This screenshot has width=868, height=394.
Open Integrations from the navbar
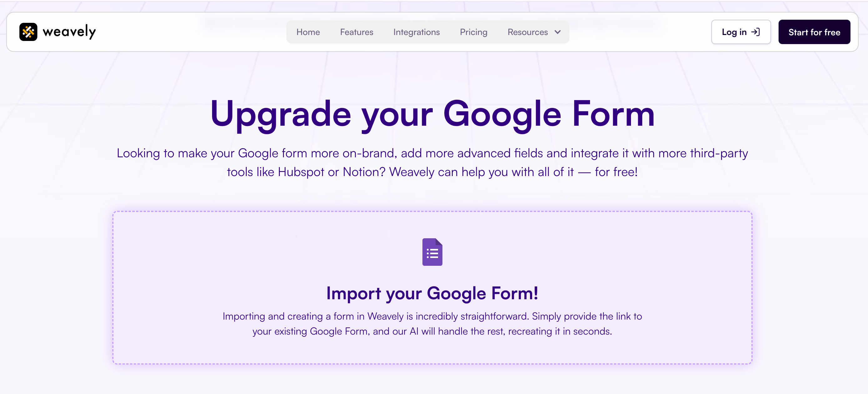tap(416, 32)
